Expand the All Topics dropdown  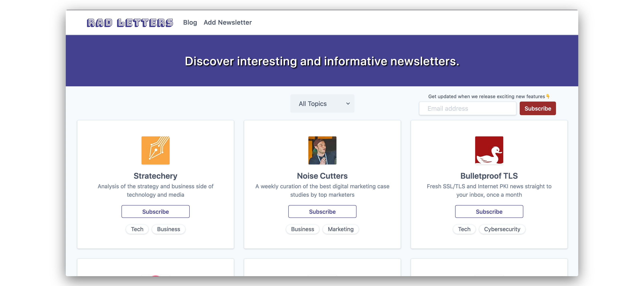coord(322,103)
